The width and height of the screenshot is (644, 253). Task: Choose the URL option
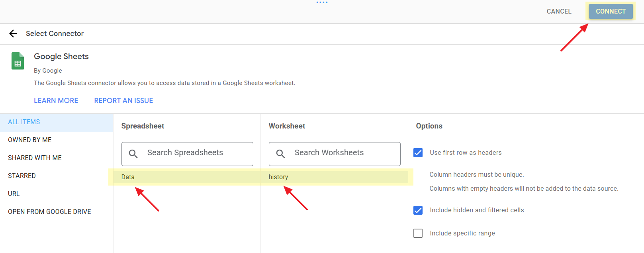point(14,194)
